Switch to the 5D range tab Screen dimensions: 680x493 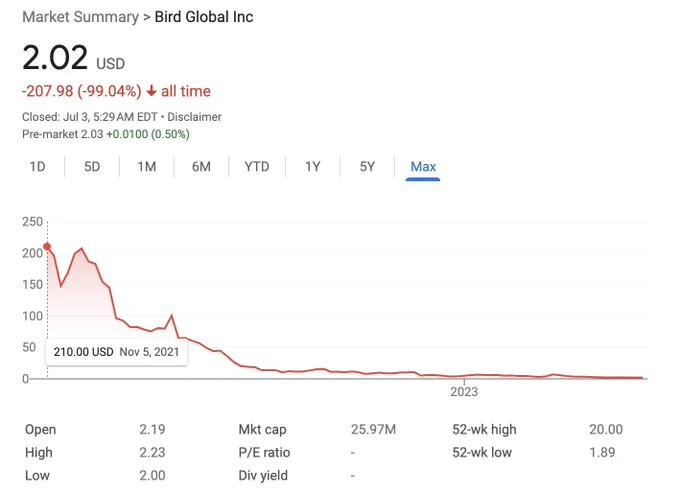(92, 167)
